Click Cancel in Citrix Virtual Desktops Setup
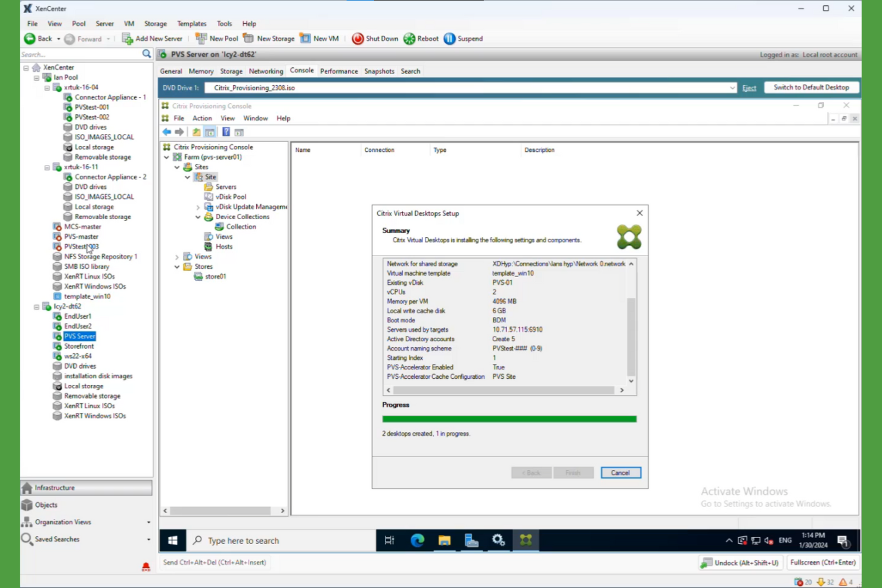 (620, 473)
